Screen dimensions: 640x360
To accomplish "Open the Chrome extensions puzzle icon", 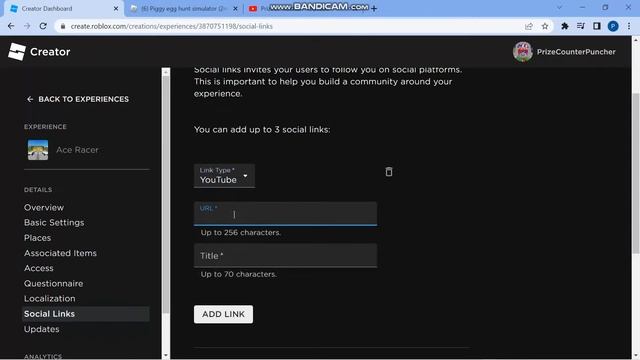I will (564, 26).
